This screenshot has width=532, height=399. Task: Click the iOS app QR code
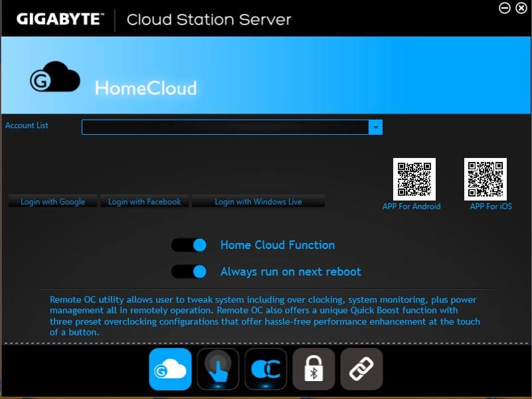485,179
